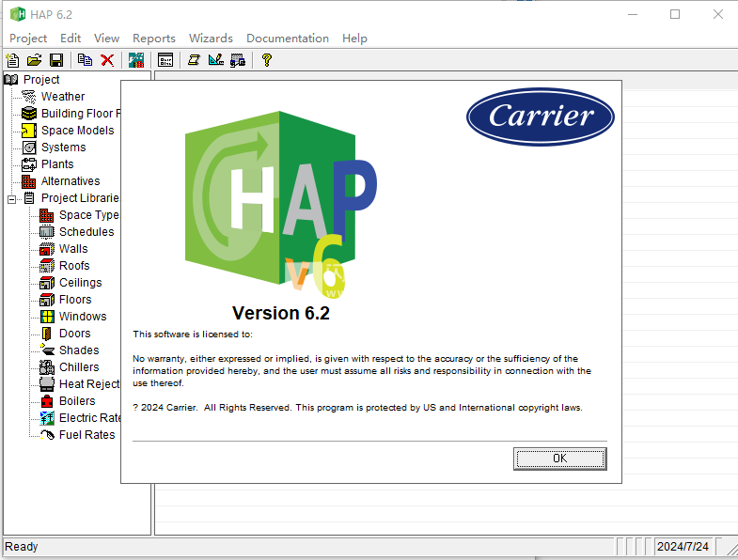Select the Weather tree item label
The width and height of the screenshot is (738, 560).
coord(63,97)
